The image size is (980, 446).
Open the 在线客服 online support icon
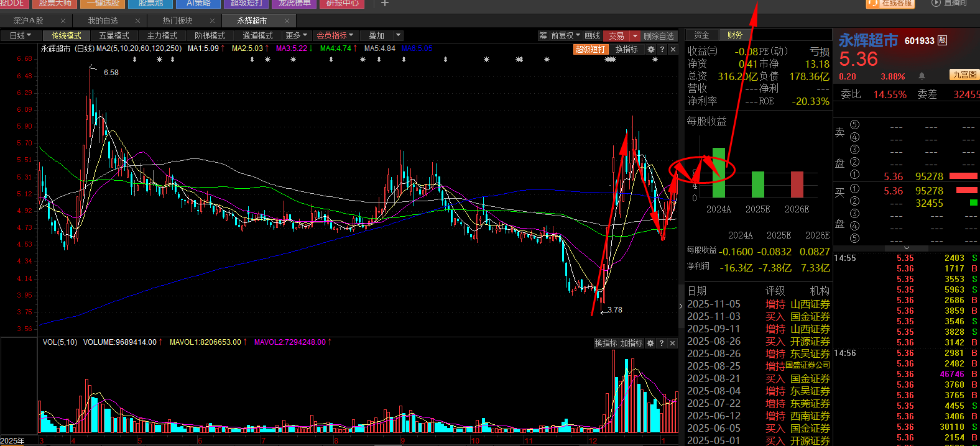coord(890,3)
